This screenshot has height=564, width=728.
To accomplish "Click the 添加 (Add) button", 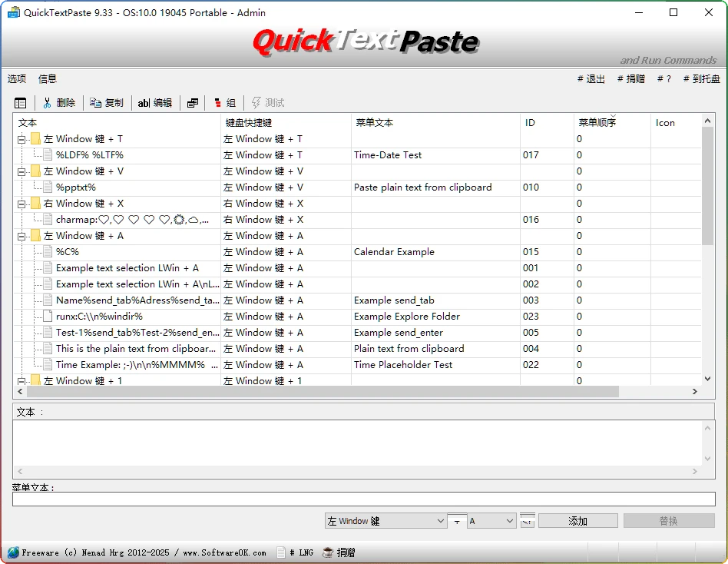I will (577, 520).
